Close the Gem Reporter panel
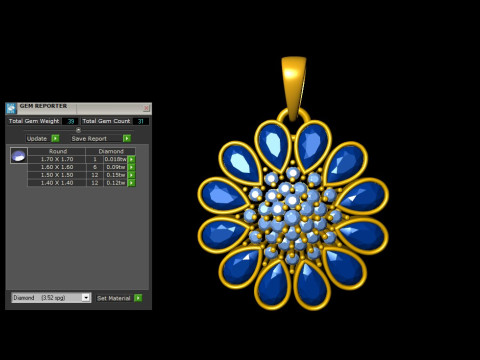Viewport: 480px width, 360px height. (x=146, y=108)
